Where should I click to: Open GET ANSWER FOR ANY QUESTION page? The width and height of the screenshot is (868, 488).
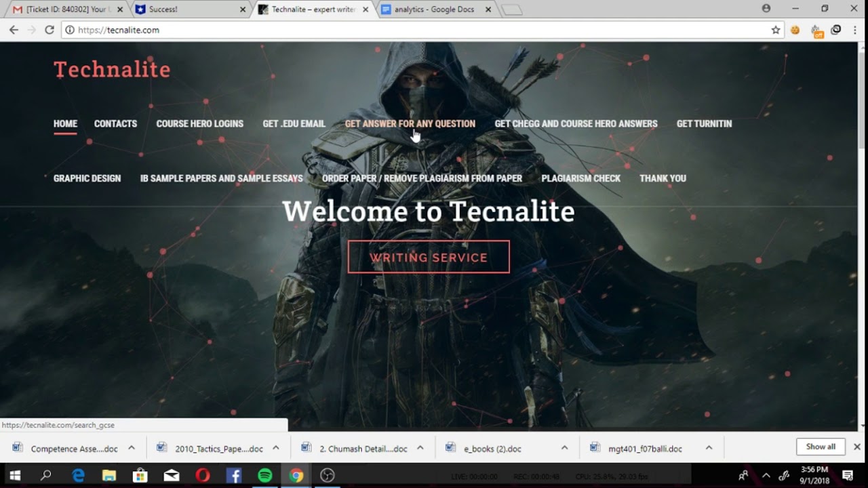tap(410, 123)
